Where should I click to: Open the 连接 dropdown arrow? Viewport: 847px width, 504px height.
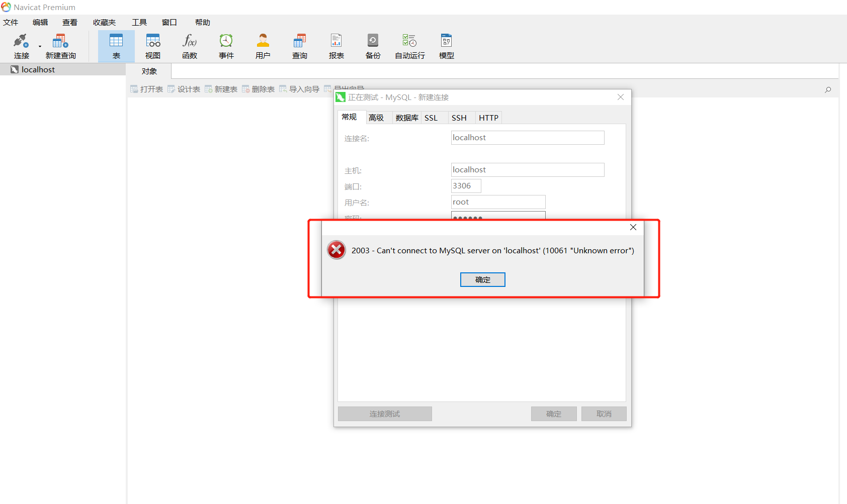pos(40,47)
